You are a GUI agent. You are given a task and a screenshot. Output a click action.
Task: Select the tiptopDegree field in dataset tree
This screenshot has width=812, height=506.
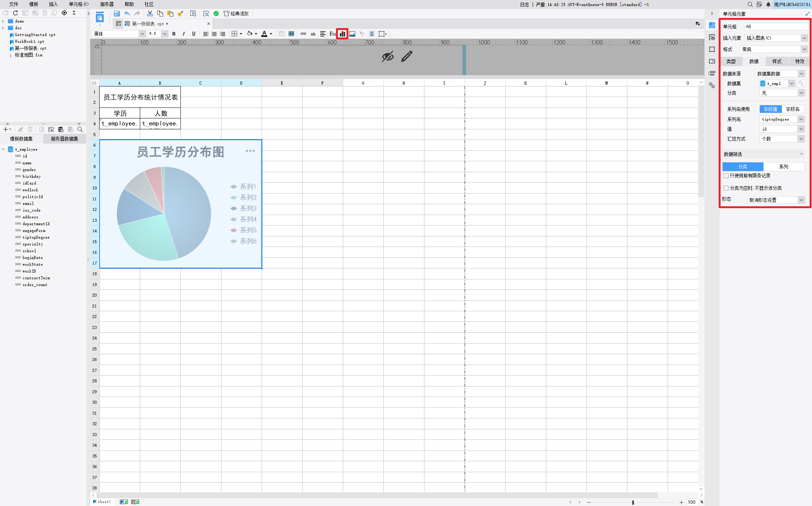pyautogui.click(x=36, y=237)
